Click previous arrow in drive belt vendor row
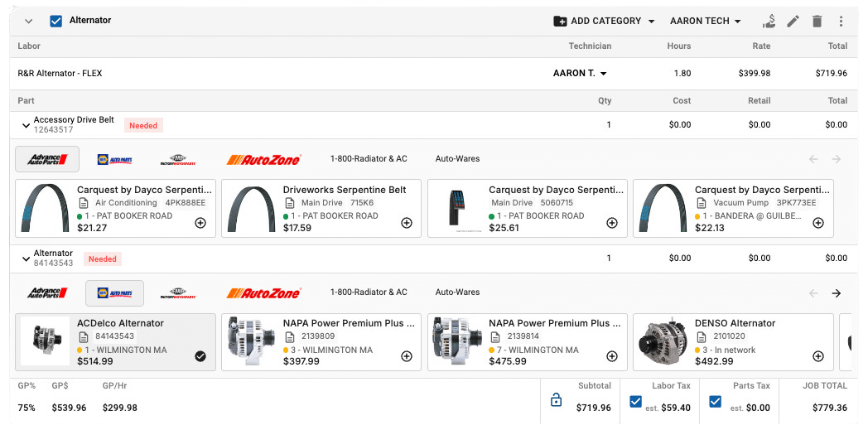Screen dimensions: 868x435 tap(813, 159)
